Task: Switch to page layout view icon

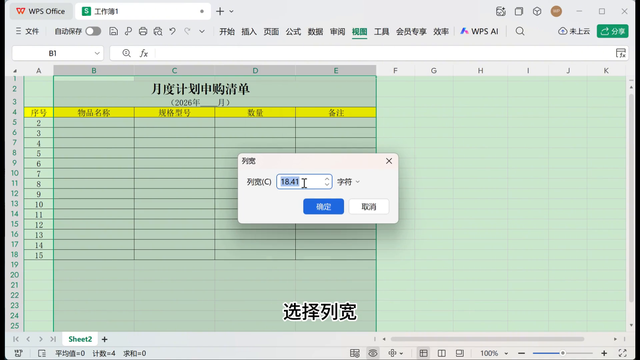Action: coord(442,353)
